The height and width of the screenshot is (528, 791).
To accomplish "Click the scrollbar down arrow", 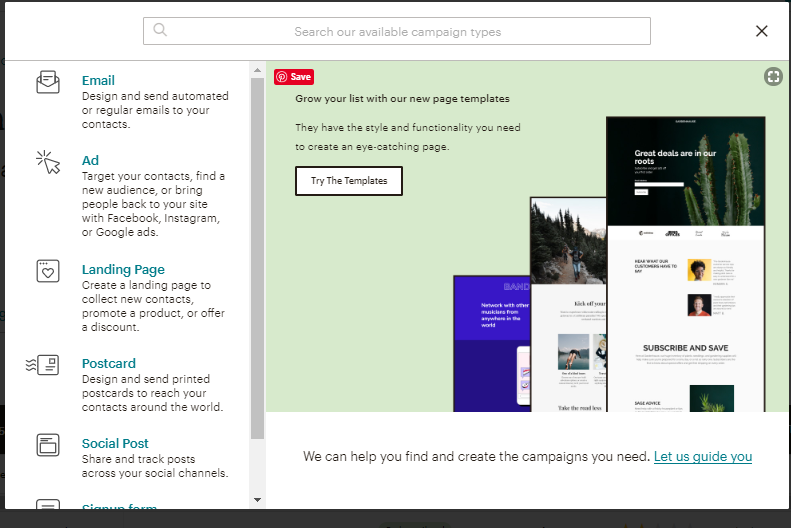I will [x=257, y=500].
